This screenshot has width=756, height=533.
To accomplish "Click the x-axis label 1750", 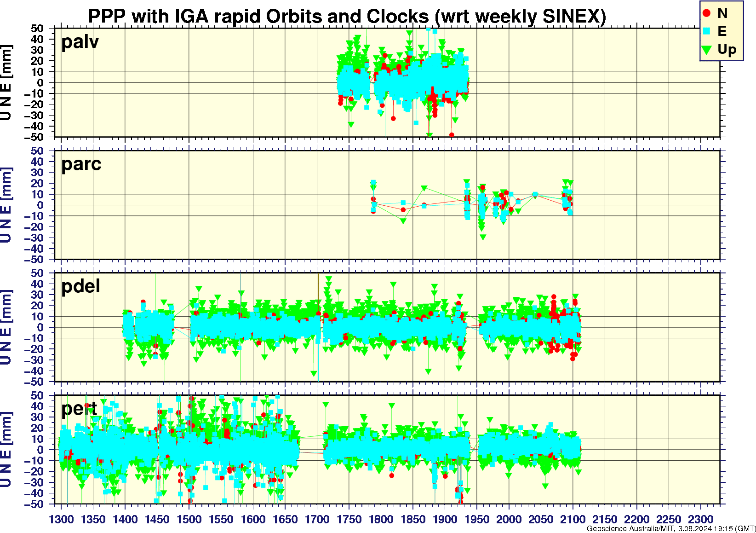I will 349,519.
